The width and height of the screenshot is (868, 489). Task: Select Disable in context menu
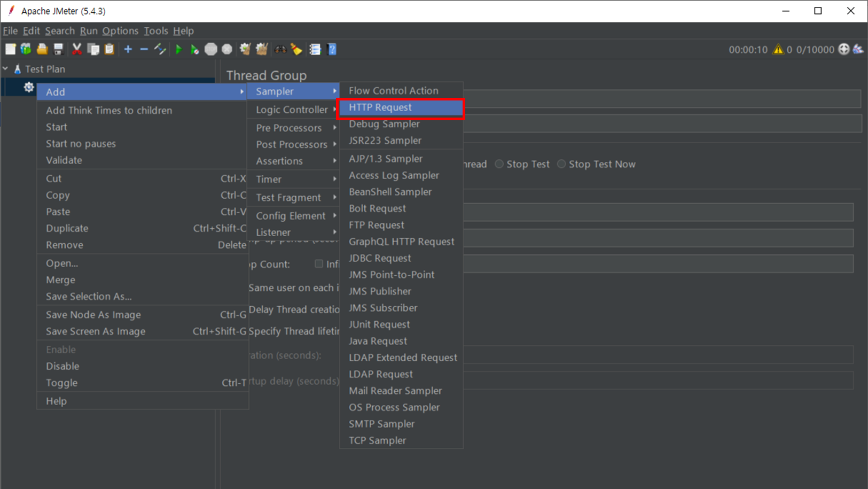143,366
